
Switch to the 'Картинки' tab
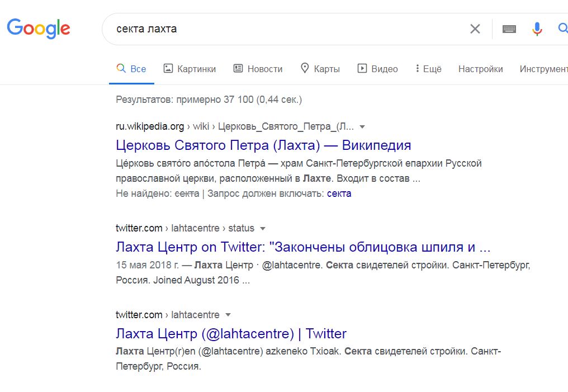190,69
